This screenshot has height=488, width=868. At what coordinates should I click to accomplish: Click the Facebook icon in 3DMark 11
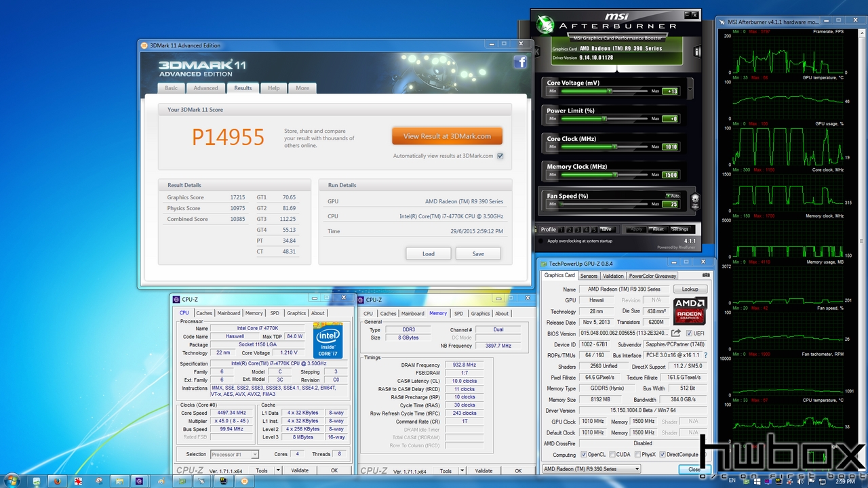520,62
